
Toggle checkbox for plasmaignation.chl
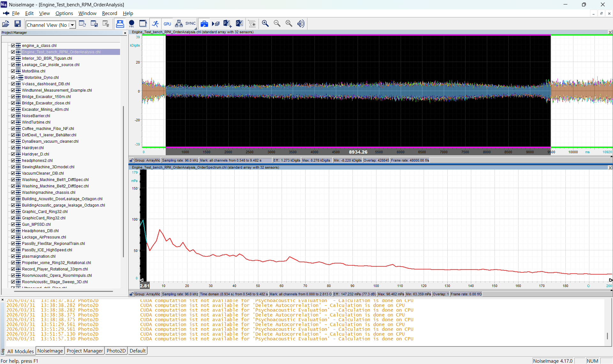point(13,256)
